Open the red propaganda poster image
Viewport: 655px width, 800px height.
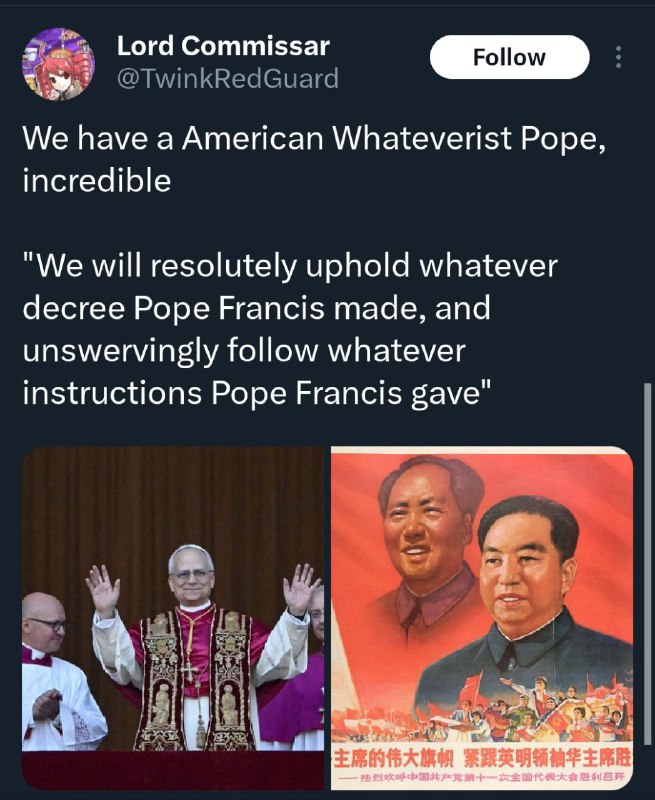[x=482, y=618]
